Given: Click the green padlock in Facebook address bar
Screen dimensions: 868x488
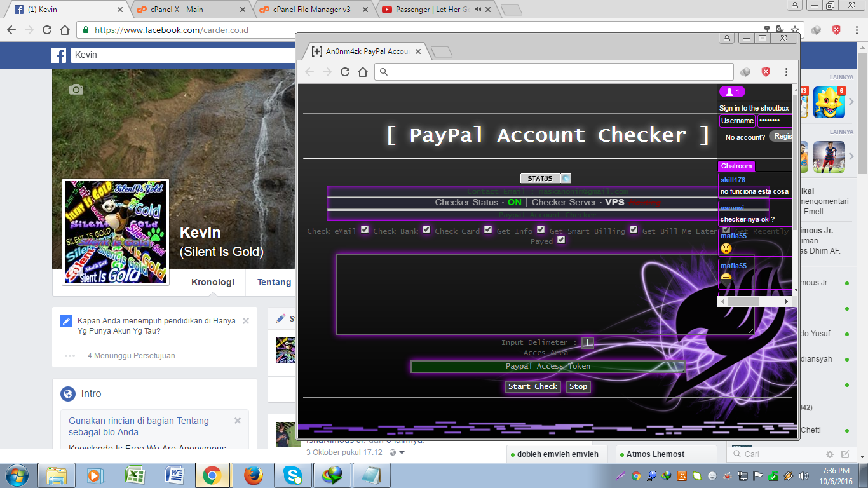Looking at the screenshot, I should tap(85, 30).
